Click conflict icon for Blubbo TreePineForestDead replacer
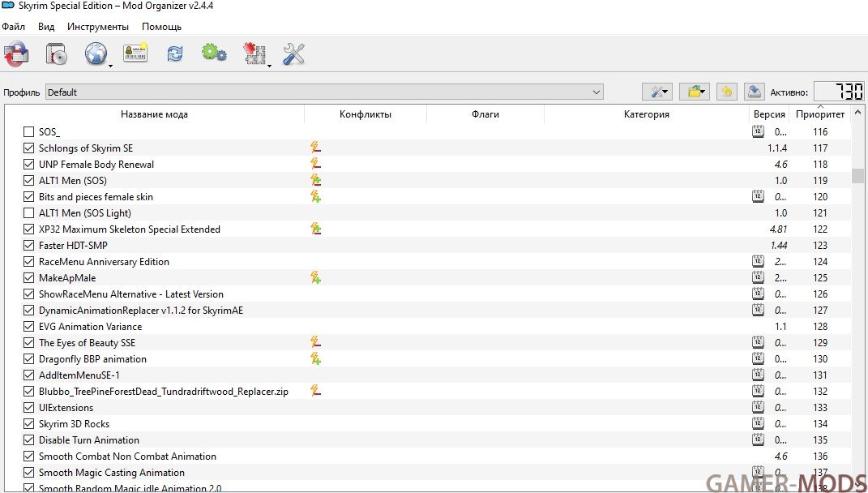868x493 pixels. 315,391
